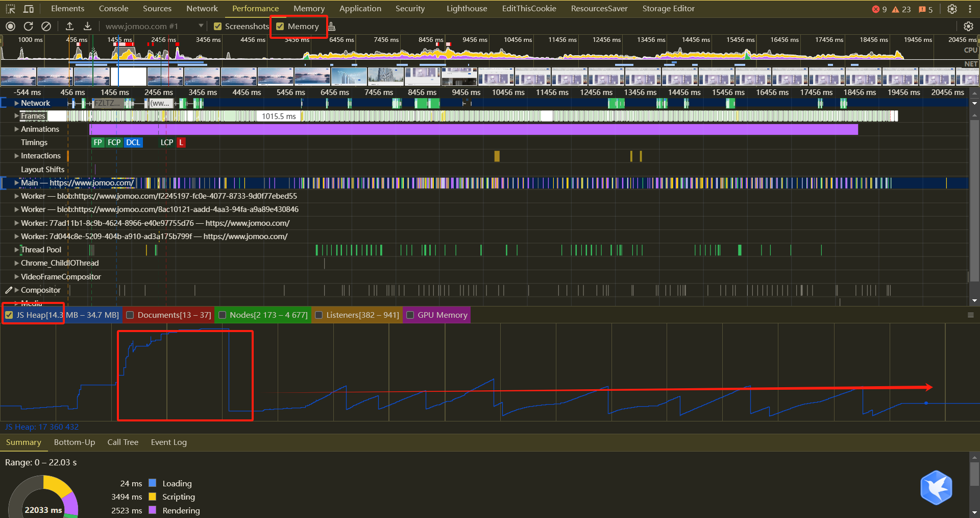Screen dimensions: 980x518
Task: Click the DCL timing marker
Action: (133, 143)
